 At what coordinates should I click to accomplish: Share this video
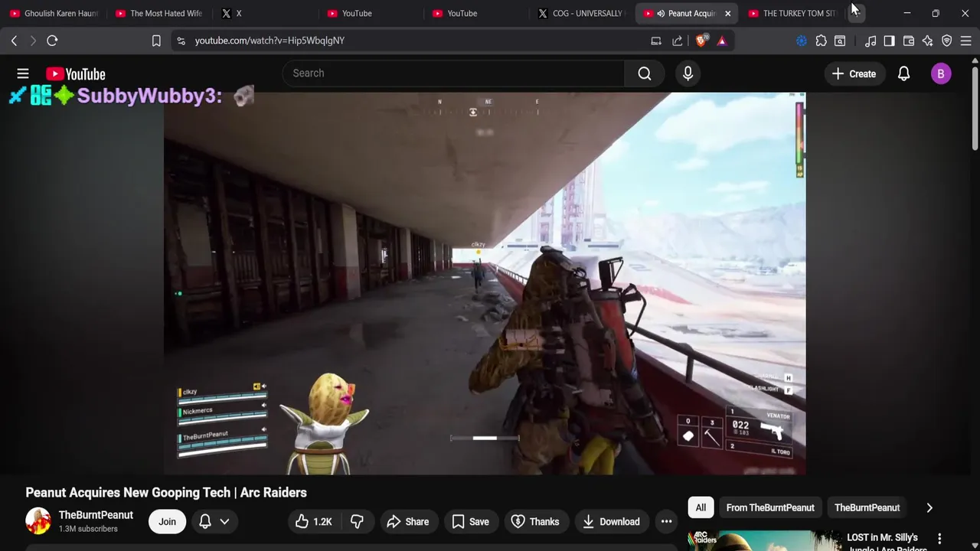pyautogui.click(x=407, y=522)
